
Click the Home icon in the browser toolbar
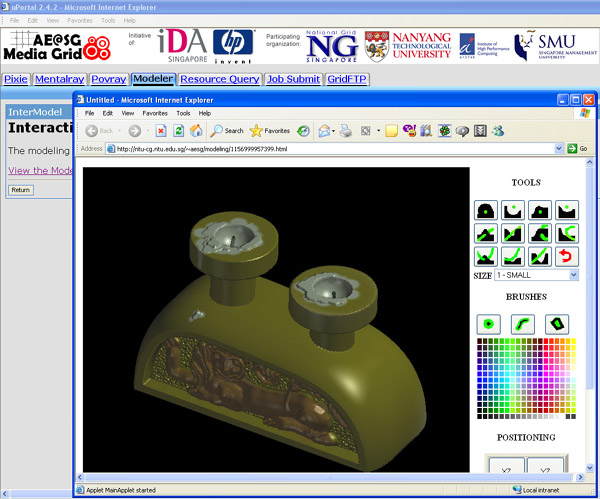click(196, 131)
